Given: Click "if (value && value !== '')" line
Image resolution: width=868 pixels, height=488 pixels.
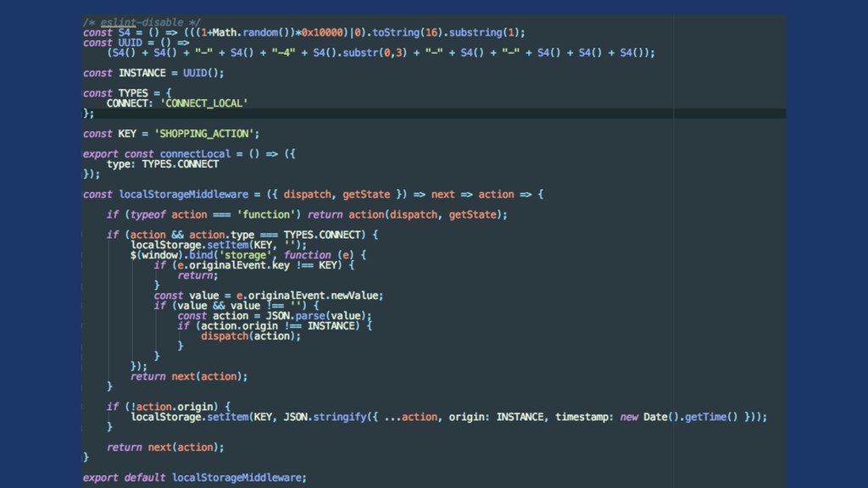Looking at the screenshot, I should point(236,305).
